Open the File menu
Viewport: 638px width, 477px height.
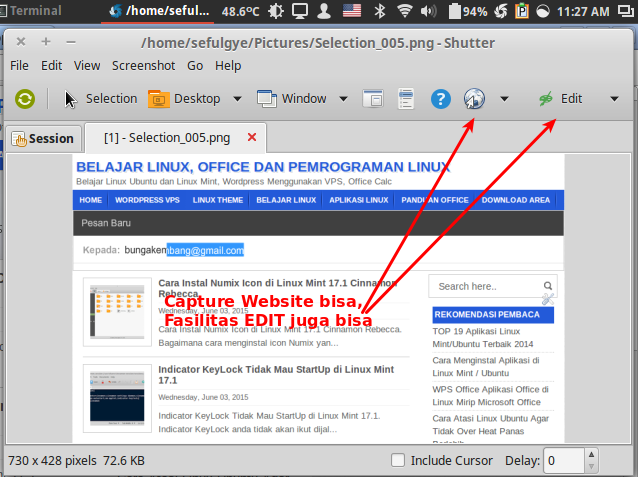[19, 66]
